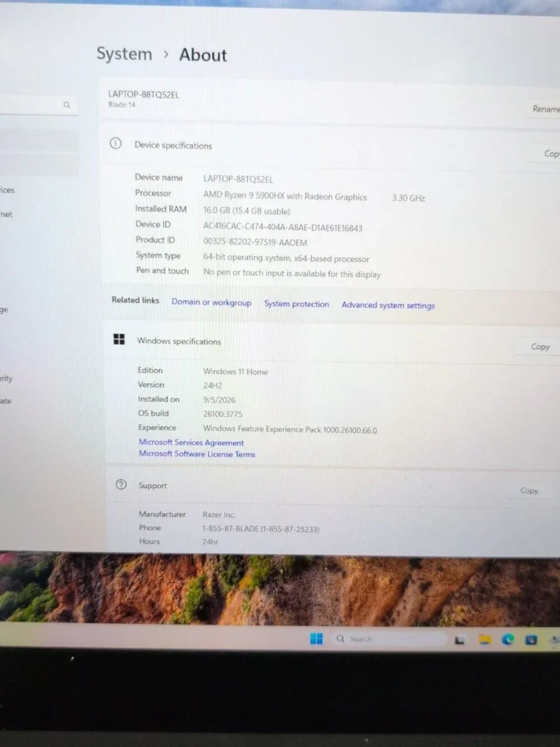Open System protection link
The image size is (560, 747).
pos(296,304)
